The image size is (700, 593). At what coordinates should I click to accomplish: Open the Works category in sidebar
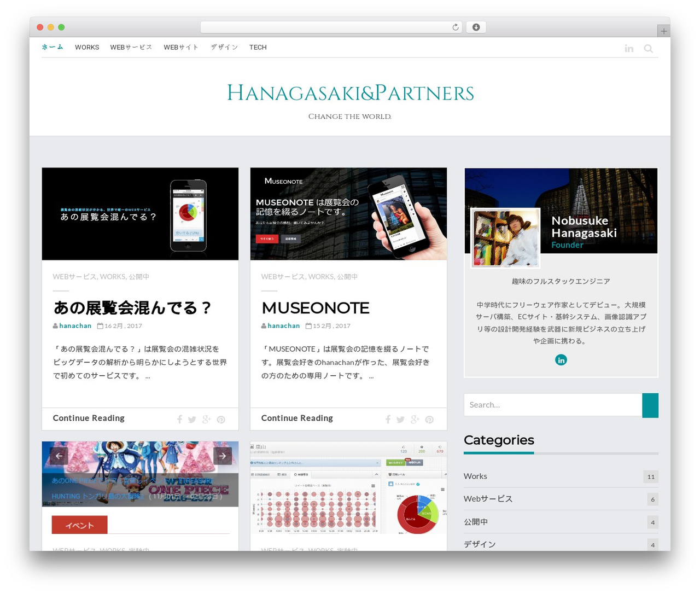475,476
